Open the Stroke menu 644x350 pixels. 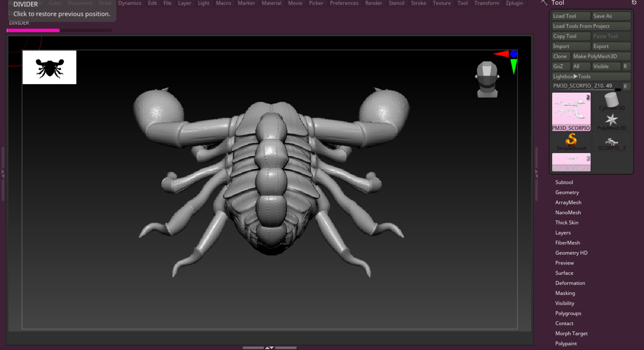pos(418,3)
